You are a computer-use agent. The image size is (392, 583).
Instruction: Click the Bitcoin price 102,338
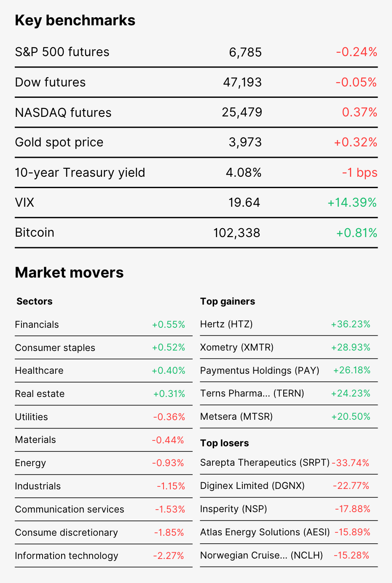pyautogui.click(x=237, y=233)
